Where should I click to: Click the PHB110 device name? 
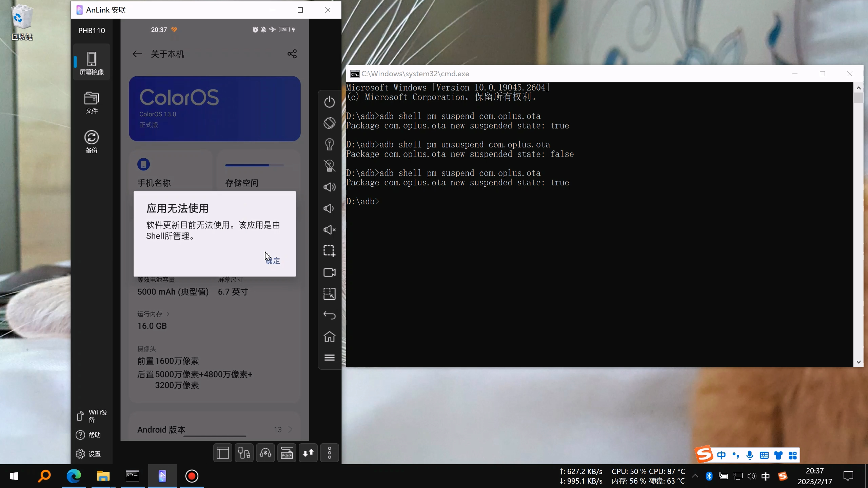point(92,30)
